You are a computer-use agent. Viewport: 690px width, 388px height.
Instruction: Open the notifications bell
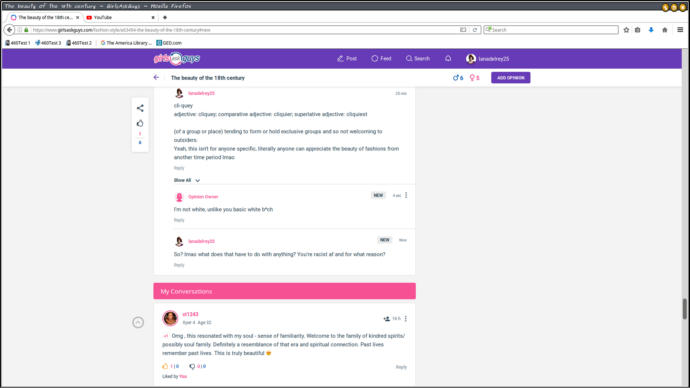tap(448, 58)
